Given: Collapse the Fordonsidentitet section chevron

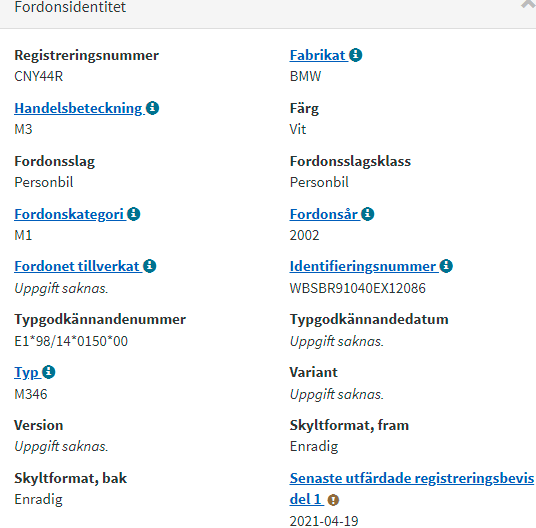Looking at the screenshot, I should [x=528, y=5].
